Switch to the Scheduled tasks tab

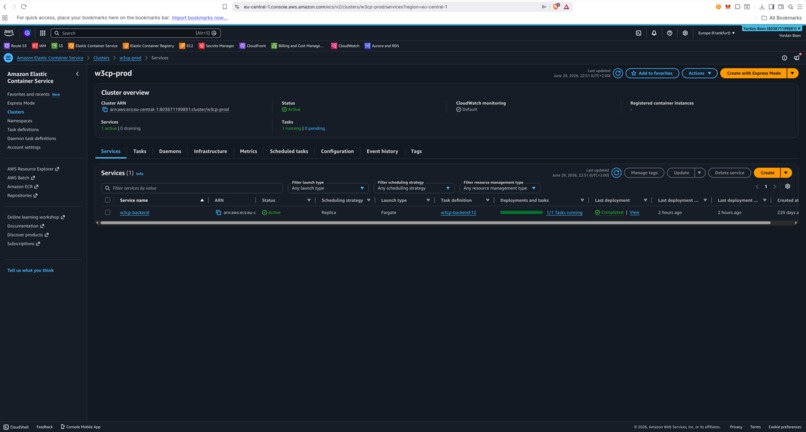coord(289,152)
